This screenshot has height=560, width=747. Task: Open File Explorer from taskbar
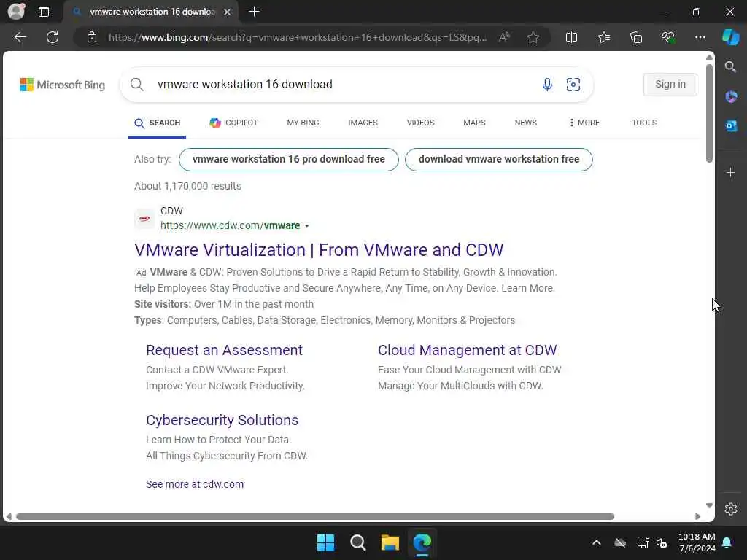tap(390, 542)
